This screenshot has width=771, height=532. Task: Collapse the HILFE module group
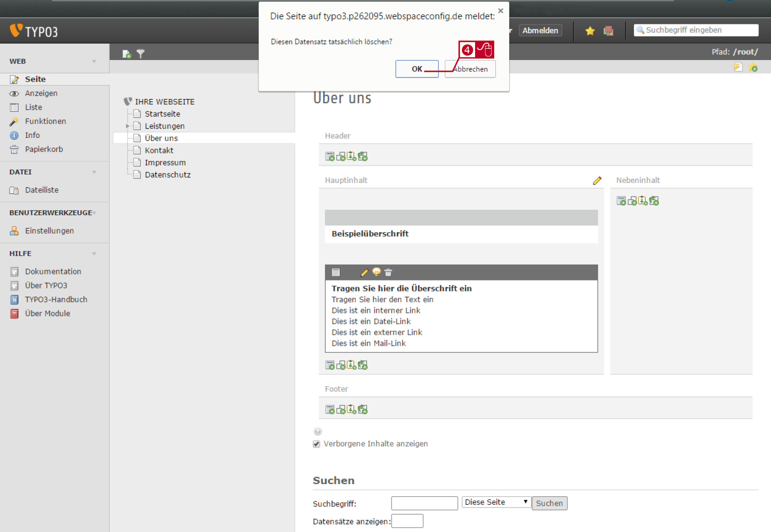pos(94,254)
